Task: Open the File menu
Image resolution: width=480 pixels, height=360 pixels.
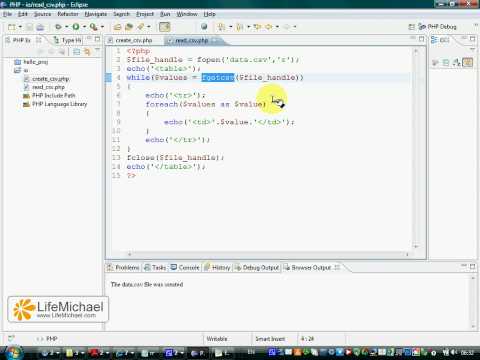Action: click(7, 14)
